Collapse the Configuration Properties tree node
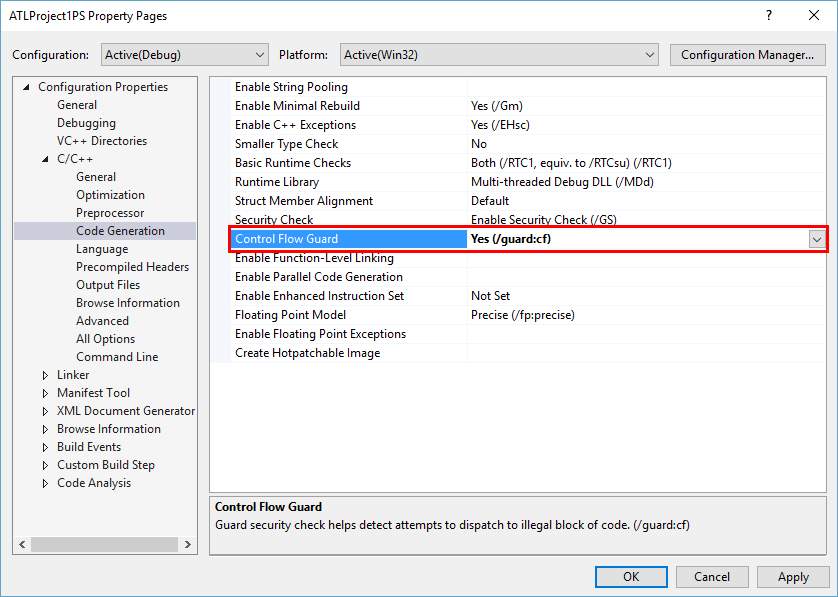Screen dimensions: 838x597 [26, 87]
